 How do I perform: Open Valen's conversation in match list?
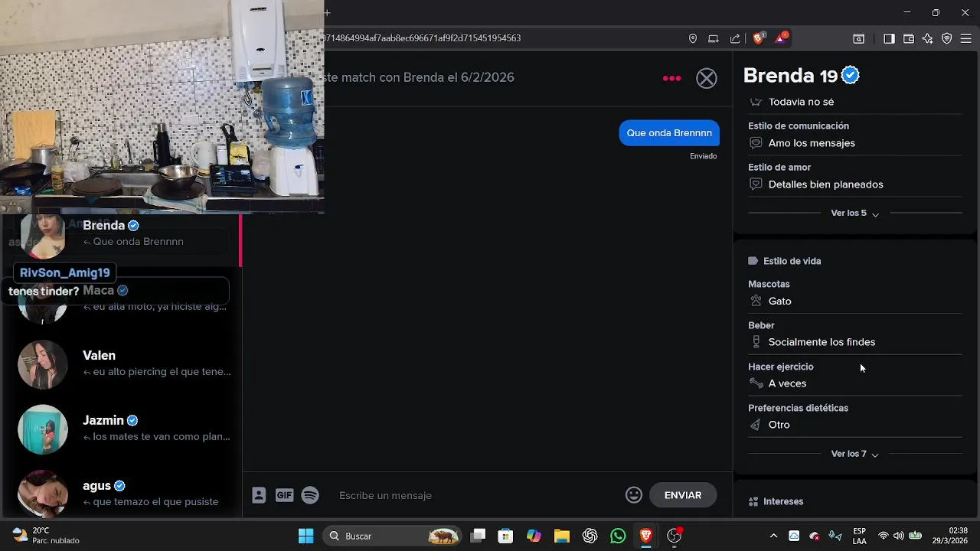coord(122,364)
